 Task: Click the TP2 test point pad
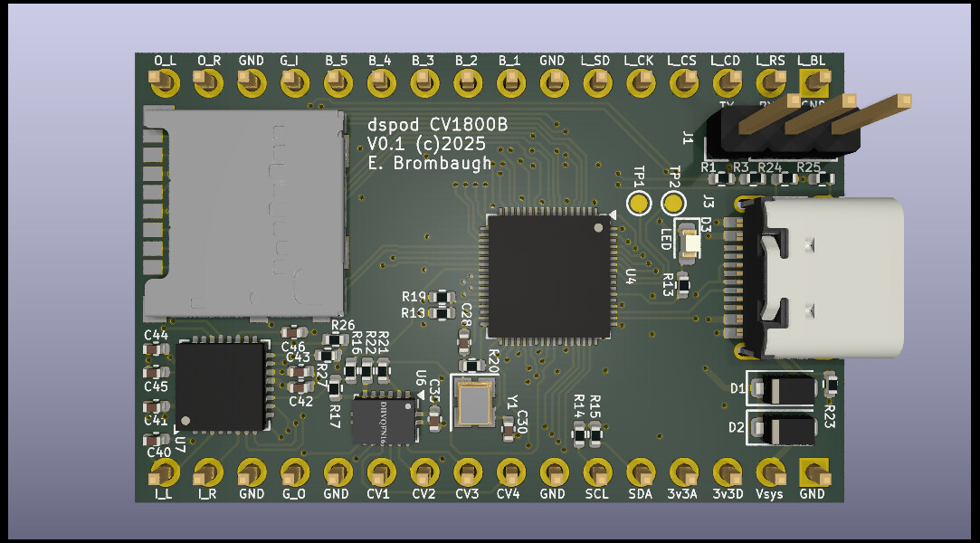(673, 204)
